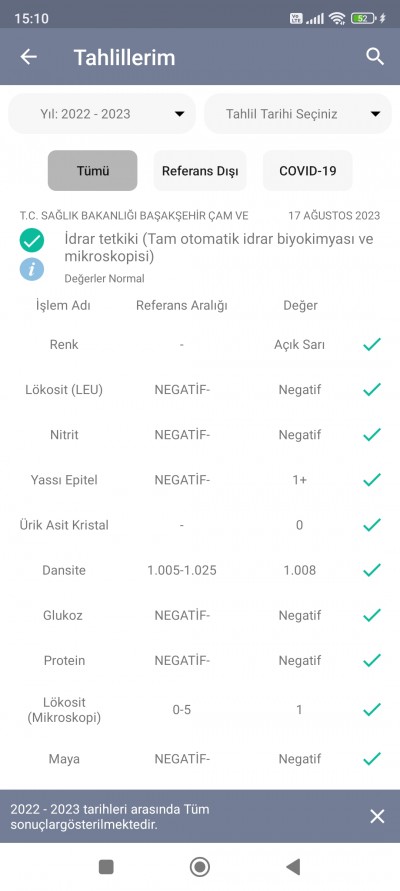Tap the arrow of the year dropdown
The width and height of the screenshot is (400, 891).
point(180,114)
